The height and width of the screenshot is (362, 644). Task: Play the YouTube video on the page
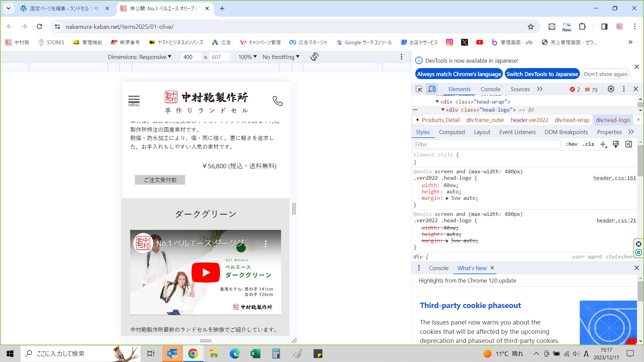pyautogui.click(x=206, y=272)
